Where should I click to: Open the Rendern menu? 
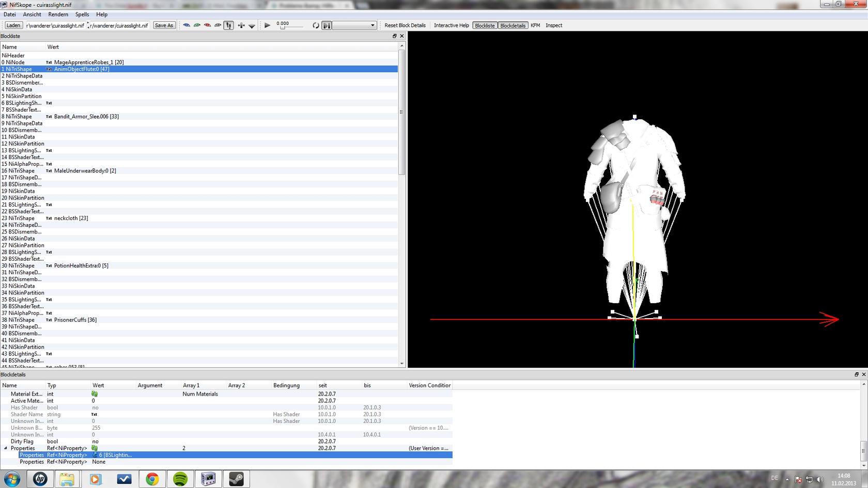pos(58,14)
